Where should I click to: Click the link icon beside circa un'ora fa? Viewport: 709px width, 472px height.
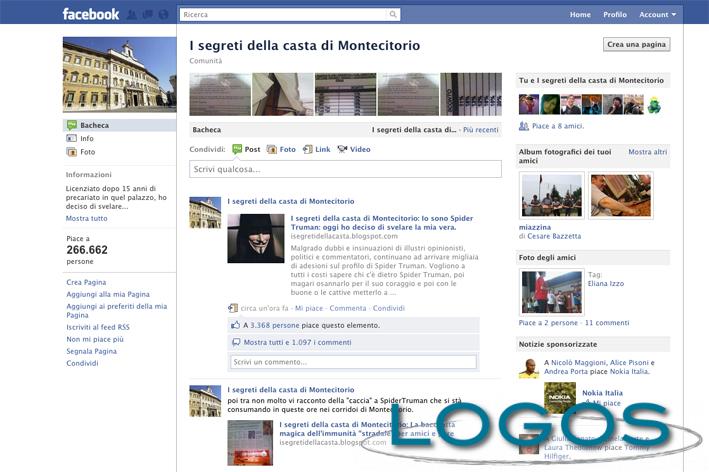pos(233,308)
